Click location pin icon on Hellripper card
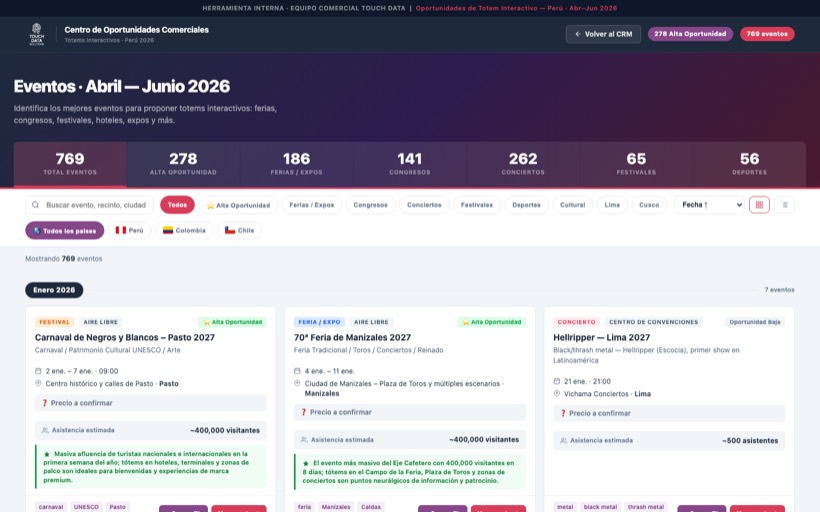 tap(556, 394)
